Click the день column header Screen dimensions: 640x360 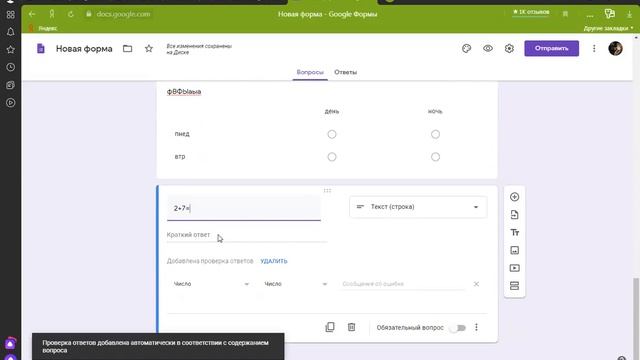[x=332, y=111]
